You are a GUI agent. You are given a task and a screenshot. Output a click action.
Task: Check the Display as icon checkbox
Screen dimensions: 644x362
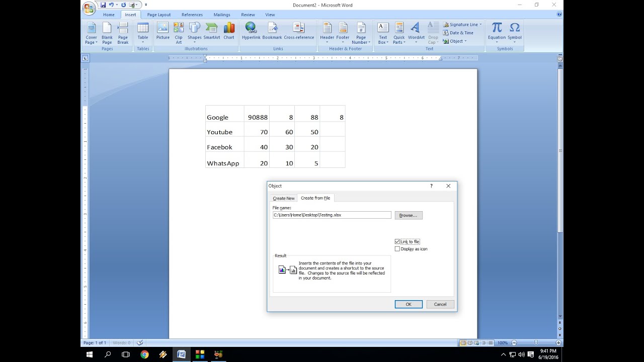click(397, 249)
